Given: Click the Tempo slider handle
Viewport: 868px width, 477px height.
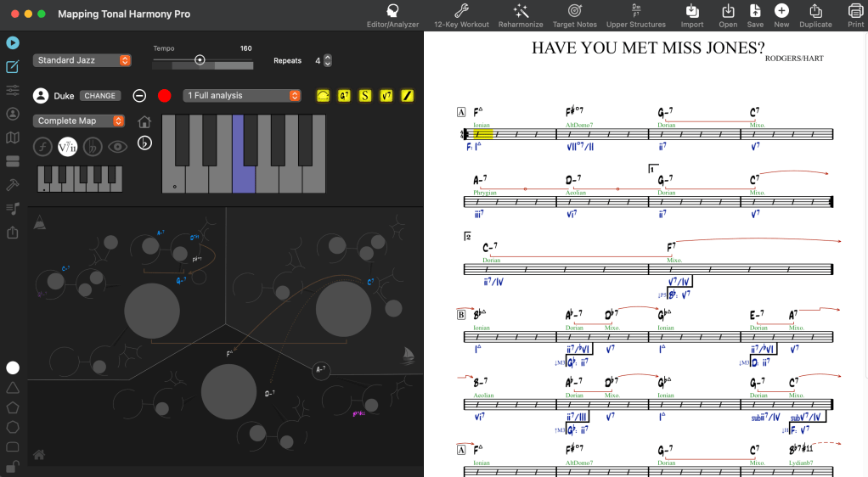Looking at the screenshot, I should [200, 60].
